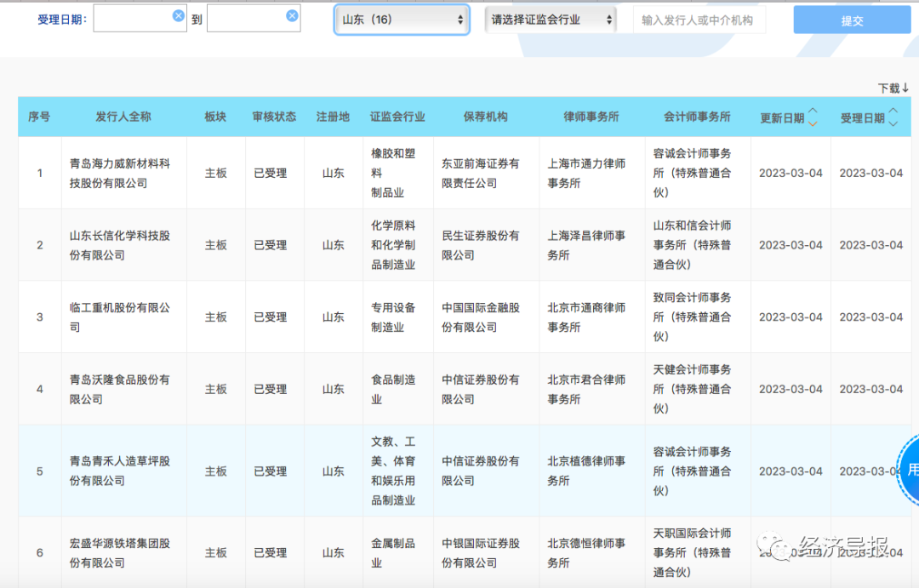Sort descending by 受理日期 down arrow
The image size is (919, 588).
893,124
